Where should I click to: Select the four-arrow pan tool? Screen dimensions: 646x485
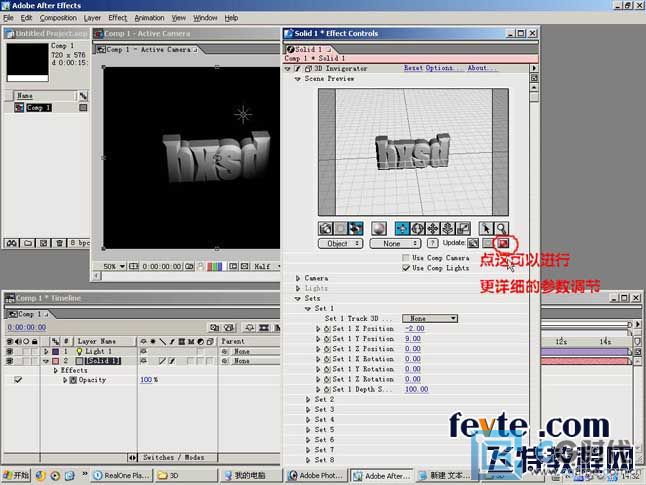point(433,228)
